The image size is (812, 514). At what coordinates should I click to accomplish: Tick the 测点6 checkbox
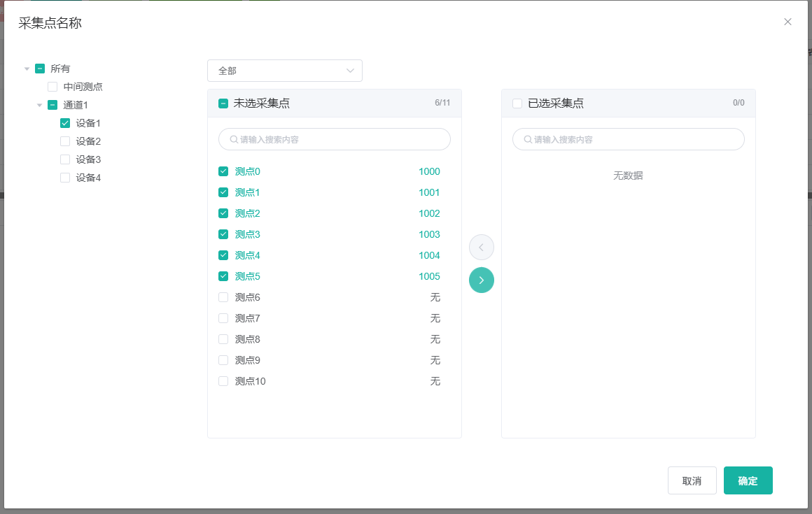pos(223,297)
